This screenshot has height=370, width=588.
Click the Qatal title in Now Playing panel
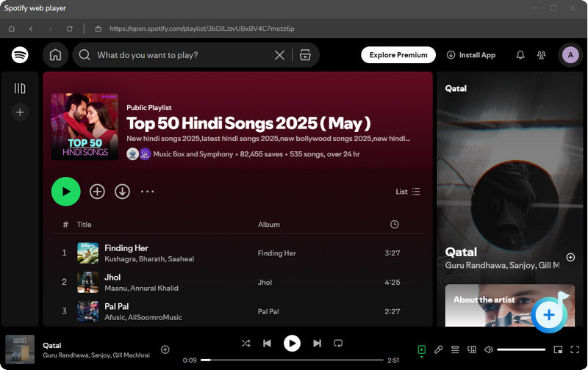click(461, 253)
